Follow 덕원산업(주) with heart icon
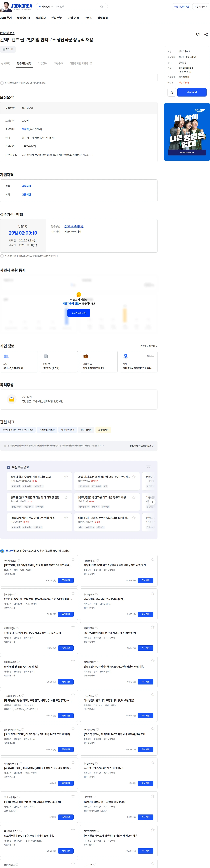The height and width of the screenshot is (868, 210). pos(97,628)
